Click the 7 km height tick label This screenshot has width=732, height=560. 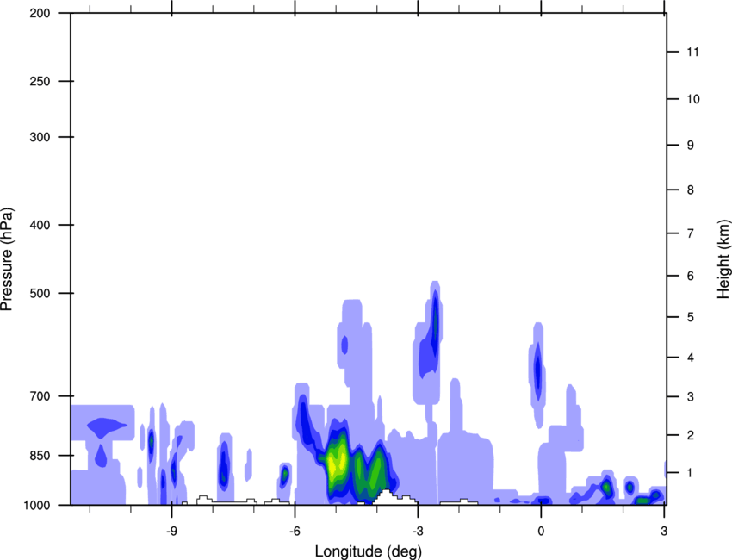click(x=691, y=233)
